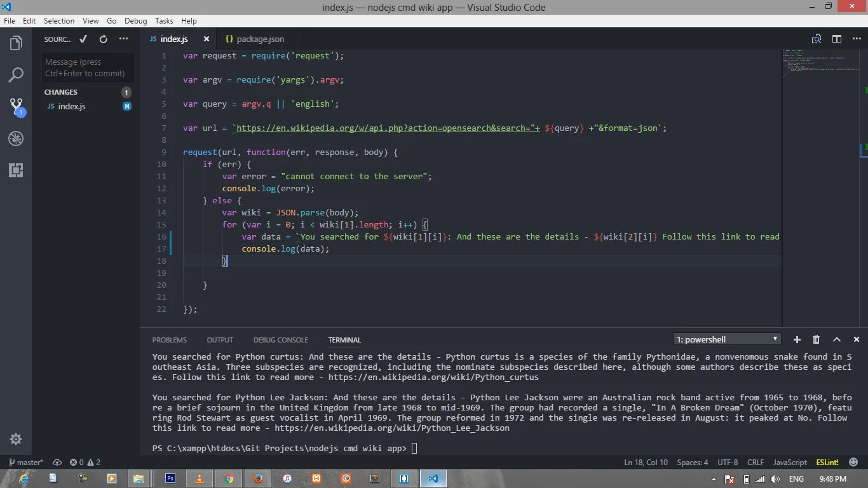Change indentation Spaces: 4 setting

[x=693, y=462]
